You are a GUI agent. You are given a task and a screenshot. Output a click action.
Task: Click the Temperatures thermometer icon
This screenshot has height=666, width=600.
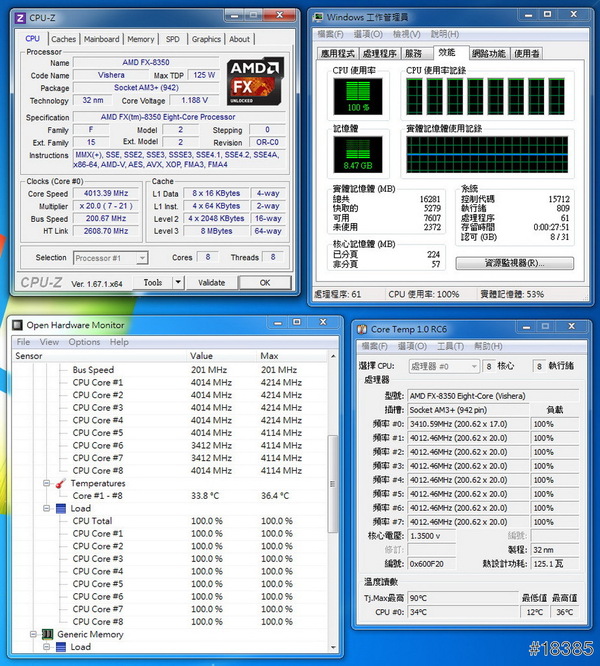59,483
